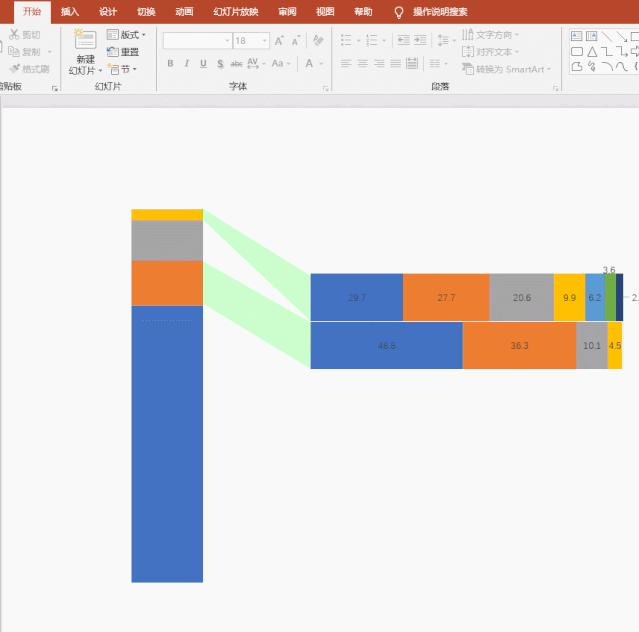Expand the Layout (版式) dropdown
Viewport: 639px width, 632px height.
tap(126, 35)
